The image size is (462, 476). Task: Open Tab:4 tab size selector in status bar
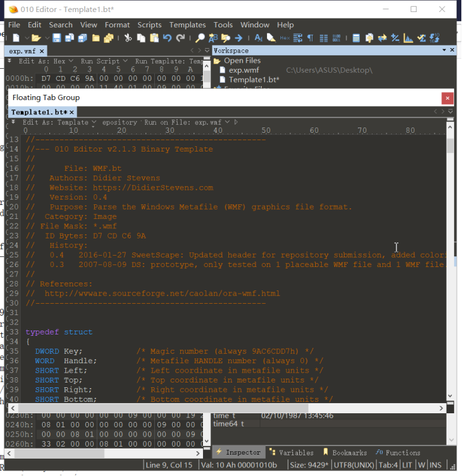coord(388,465)
